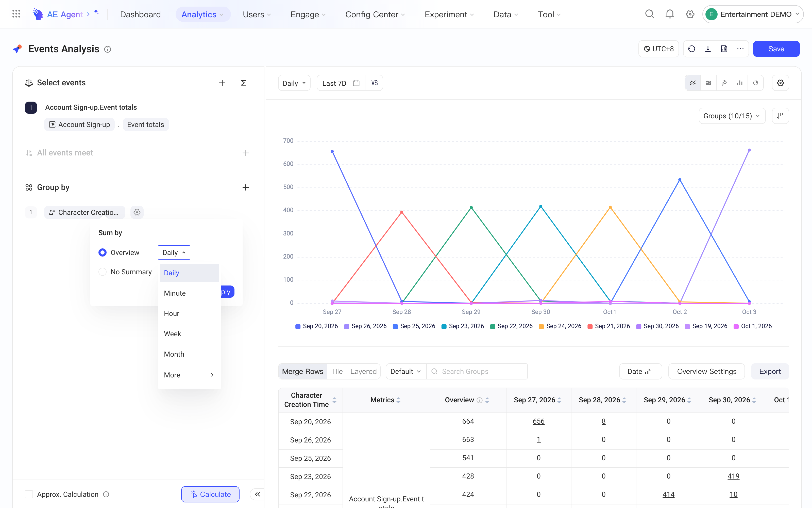Add a Group by condition

pyautogui.click(x=246, y=187)
